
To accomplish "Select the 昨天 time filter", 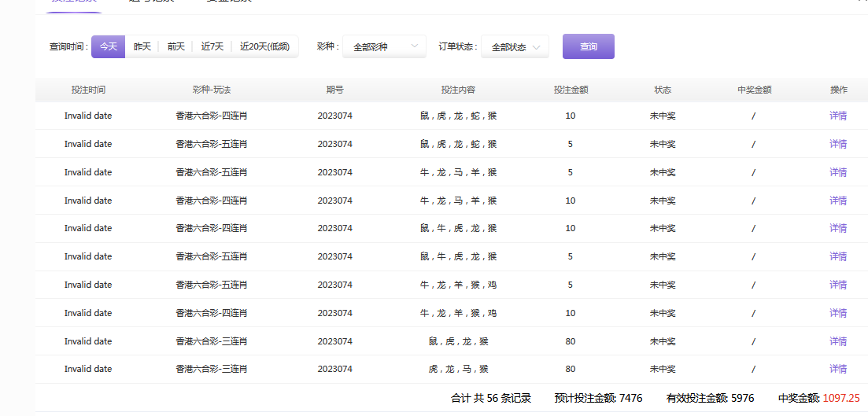I will click(142, 47).
